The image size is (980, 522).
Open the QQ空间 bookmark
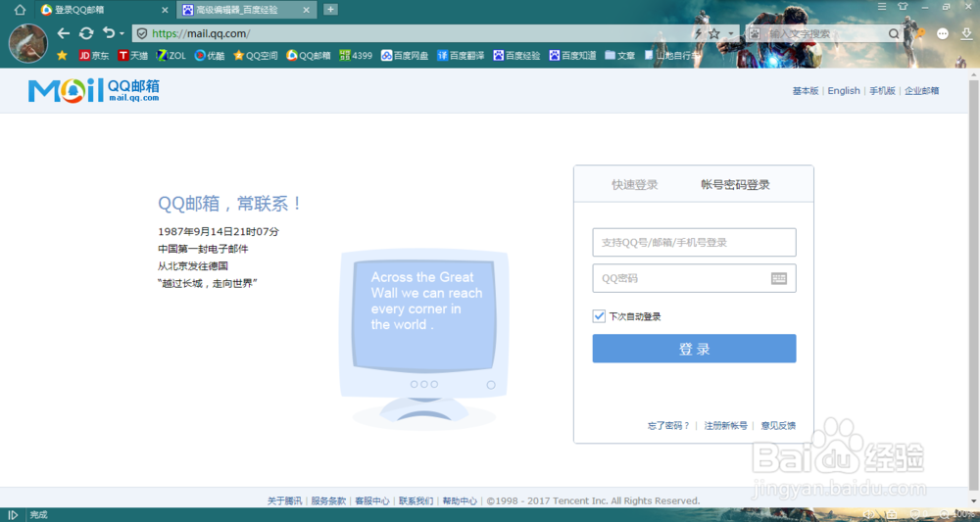255,56
